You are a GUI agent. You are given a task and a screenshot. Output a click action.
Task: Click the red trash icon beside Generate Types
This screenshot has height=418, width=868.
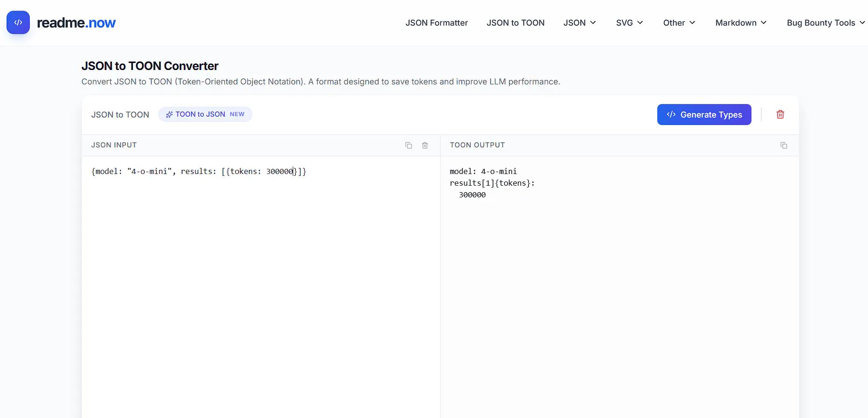pyautogui.click(x=780, y=114)
